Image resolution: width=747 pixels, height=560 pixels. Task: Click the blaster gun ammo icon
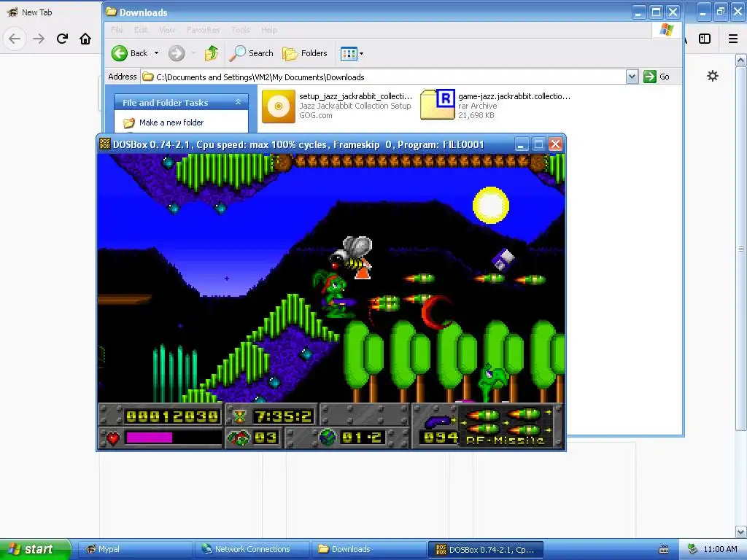point(438,421)
